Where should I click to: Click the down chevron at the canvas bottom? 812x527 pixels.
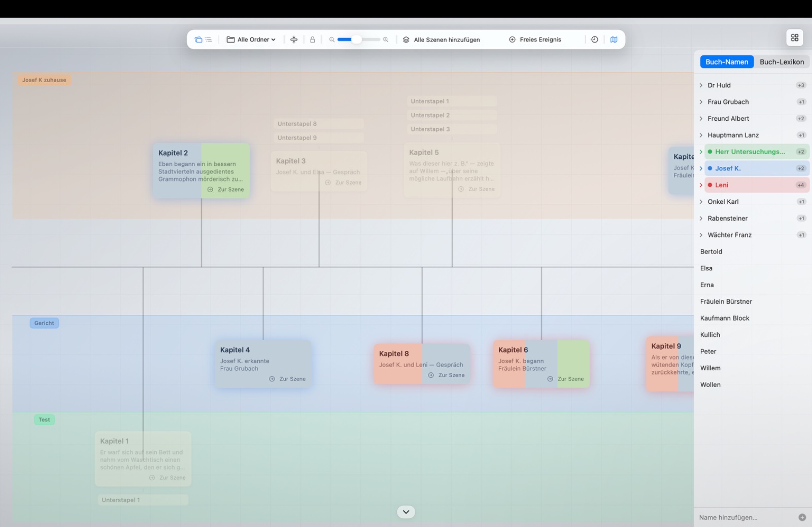click(x=406, y=512)
